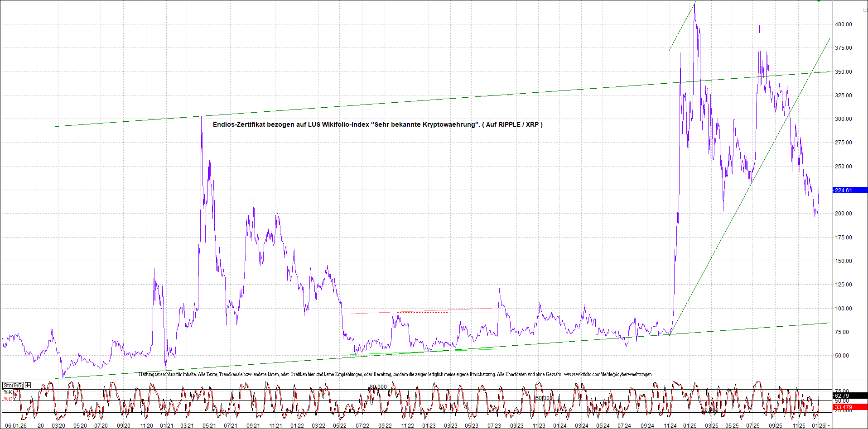Click the 01 21 time axis label

click(166, 426)
